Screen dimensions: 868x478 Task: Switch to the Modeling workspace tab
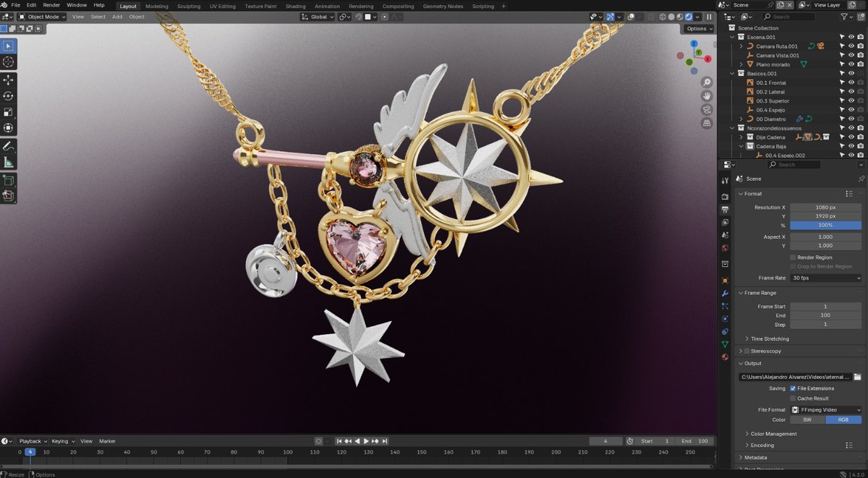point(156,6)
